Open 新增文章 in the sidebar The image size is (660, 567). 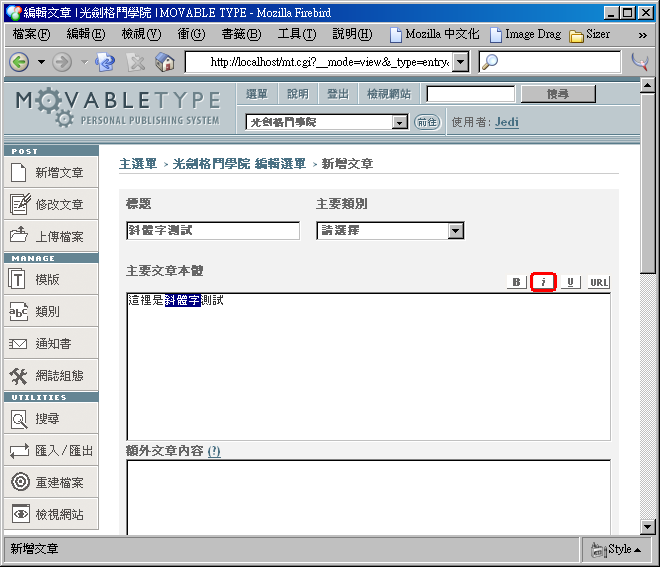pos(51,172)
